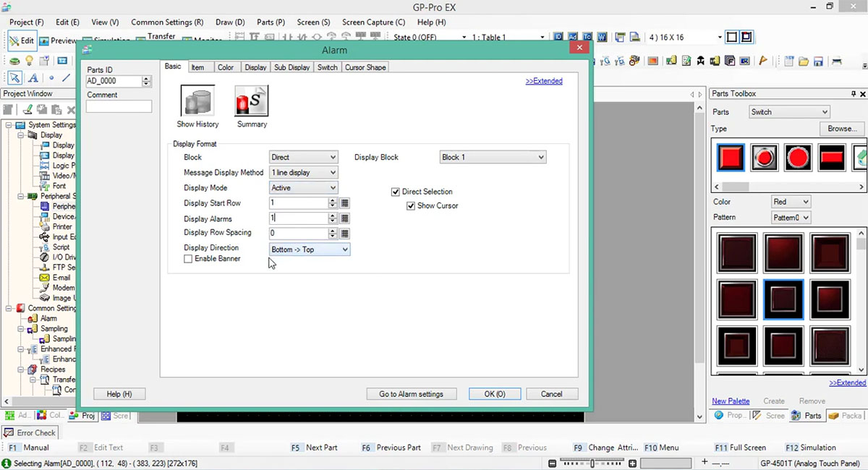Collapse the Common Settings tree node

tap(9, 308)
